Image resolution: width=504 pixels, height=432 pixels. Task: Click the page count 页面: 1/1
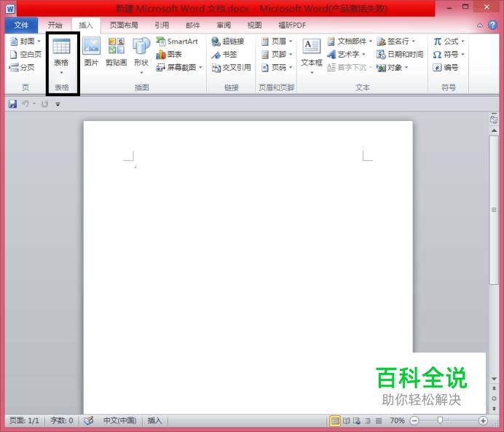click(x=24, y=420)
